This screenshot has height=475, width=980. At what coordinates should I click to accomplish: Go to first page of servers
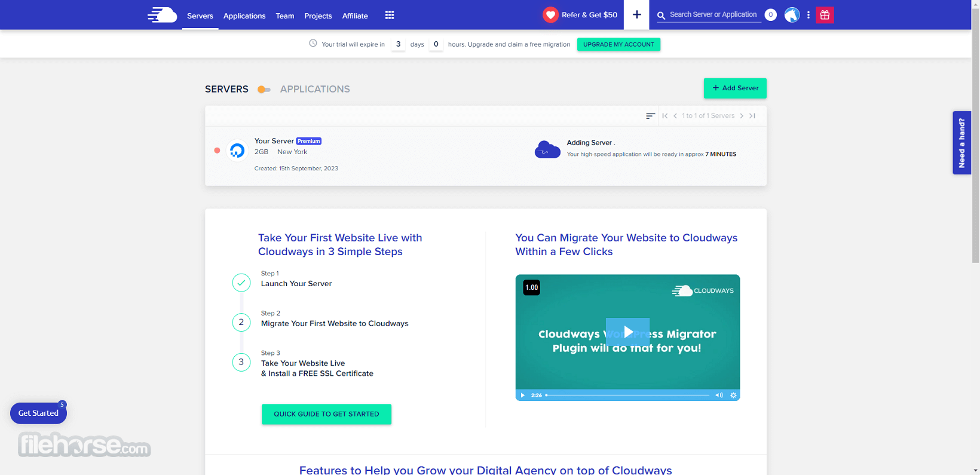[x=665, y=116]
